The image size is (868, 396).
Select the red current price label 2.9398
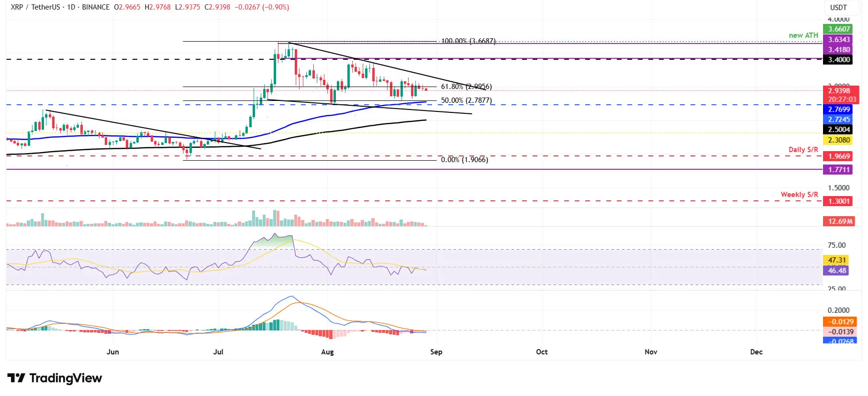coord(840,91)
